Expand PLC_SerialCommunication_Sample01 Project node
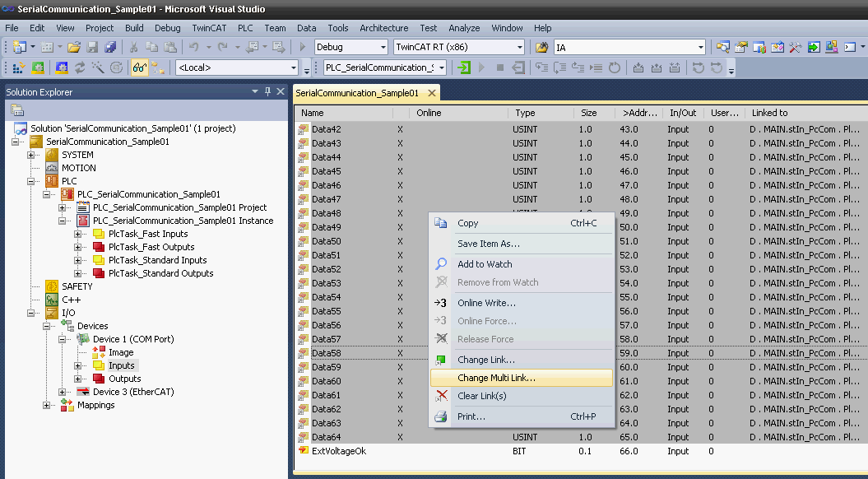 pos(62,207)
